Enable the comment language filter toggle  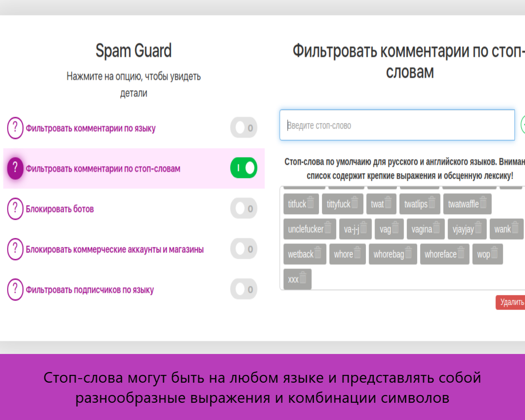(x=244, y=128)
